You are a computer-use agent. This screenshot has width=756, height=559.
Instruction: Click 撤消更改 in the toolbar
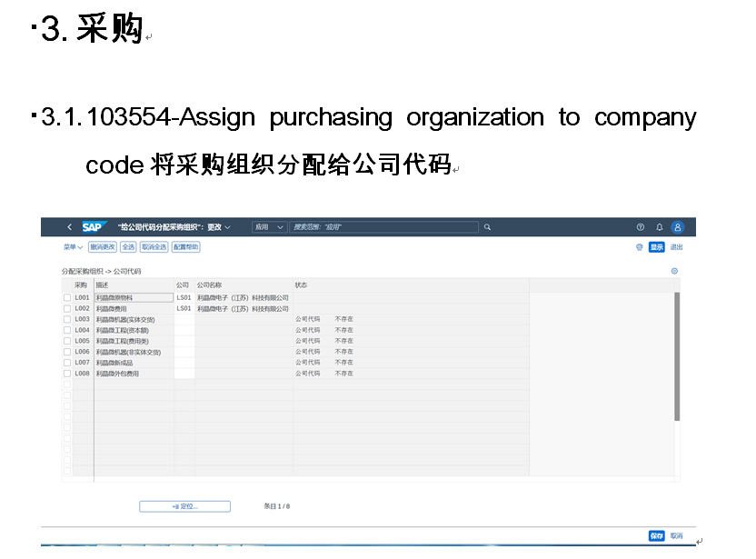click(103, 247)
